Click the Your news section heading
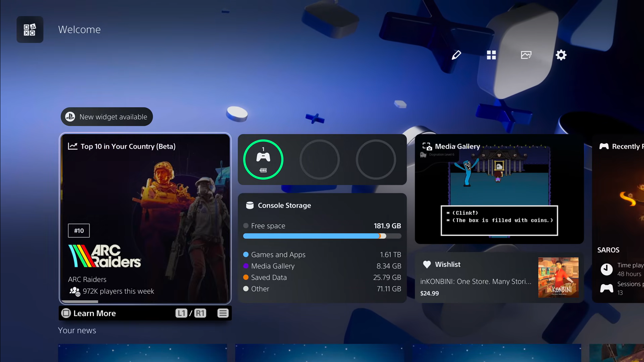644x362 pixels. (77, 330)
